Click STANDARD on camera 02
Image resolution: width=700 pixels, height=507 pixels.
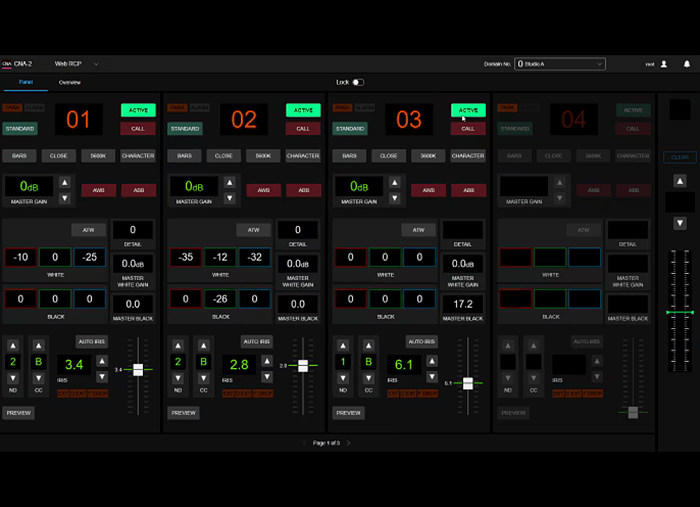click(x=185, y=129)
